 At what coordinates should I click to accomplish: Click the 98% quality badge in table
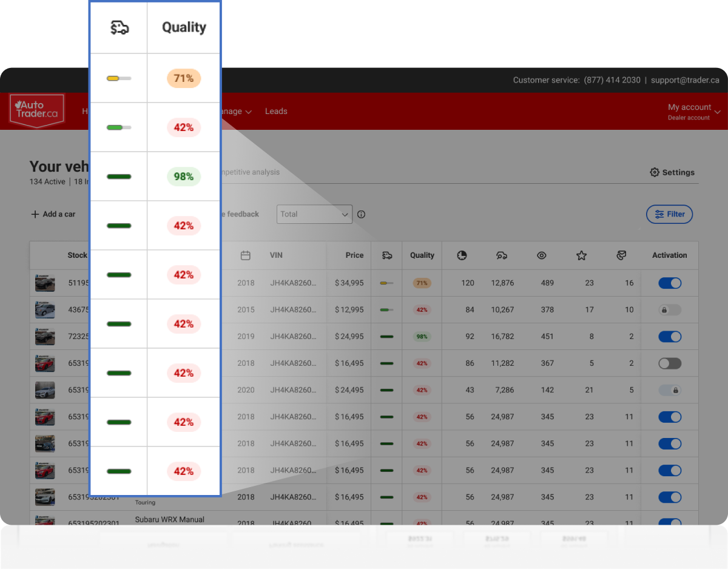click(x=422, y=337)
